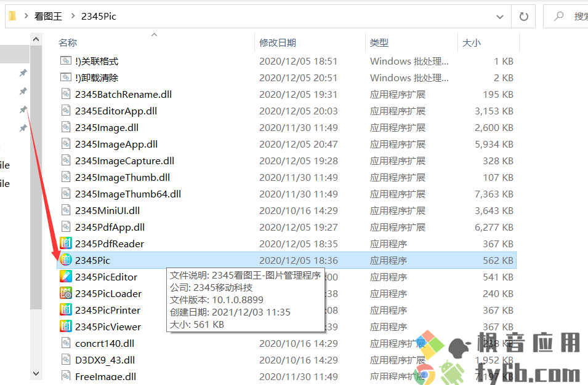The height and width of the screenshot is (385, 588).
Task: Select the file named 2345ImageCapture.dll
Action: pos(124,161)
